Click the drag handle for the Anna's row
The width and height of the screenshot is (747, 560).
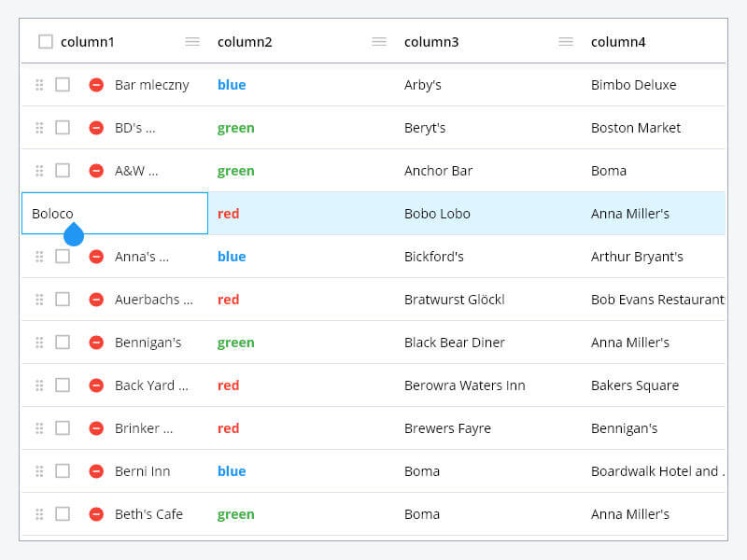[39, 256]
